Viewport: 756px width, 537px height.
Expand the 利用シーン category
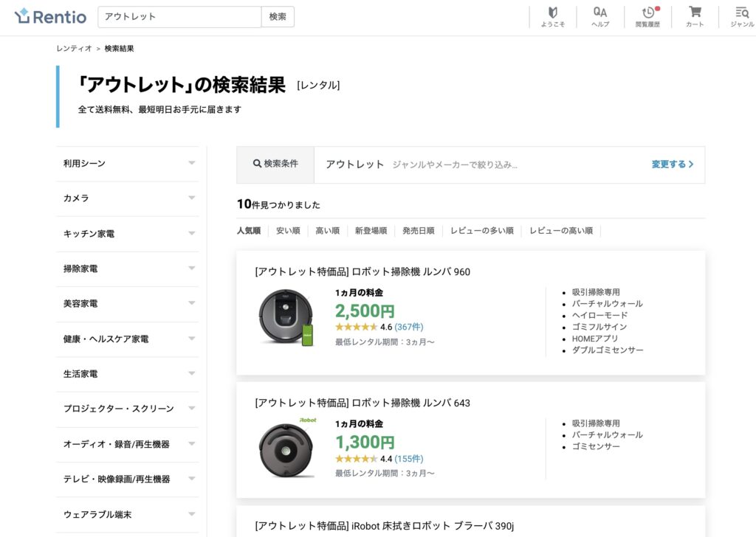coord(127,164)
